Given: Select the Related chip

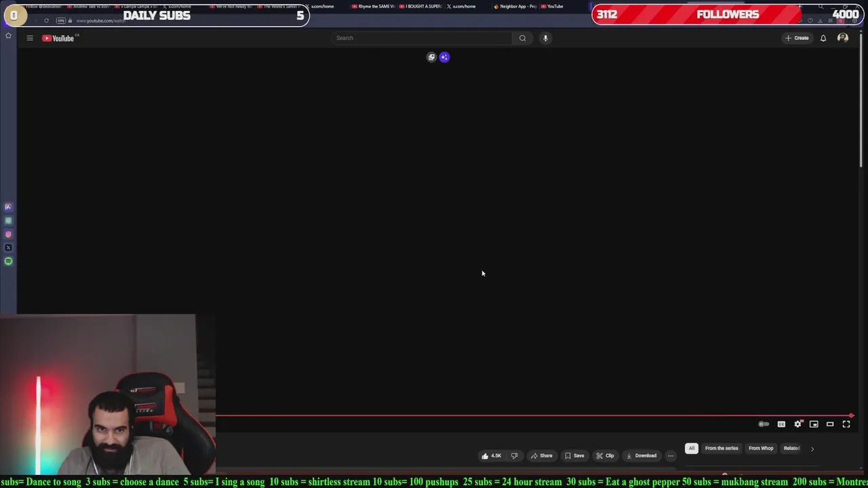Looking at the screenshot, I should coord(792,448).
